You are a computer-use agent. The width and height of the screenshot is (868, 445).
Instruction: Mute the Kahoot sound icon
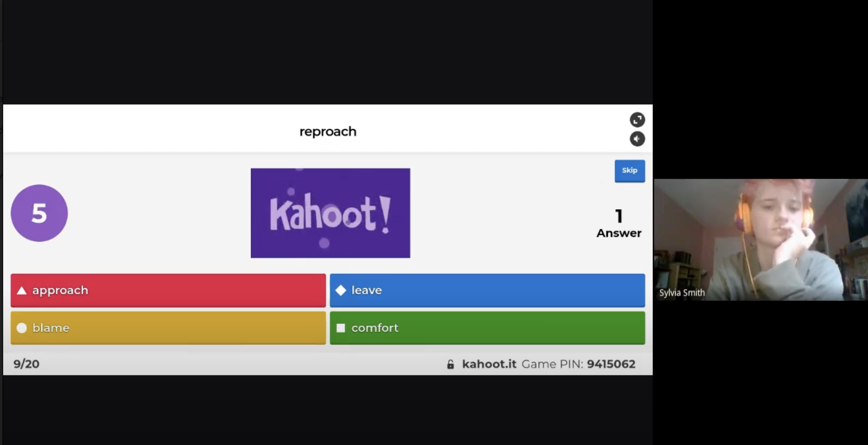tap(637, 139)
